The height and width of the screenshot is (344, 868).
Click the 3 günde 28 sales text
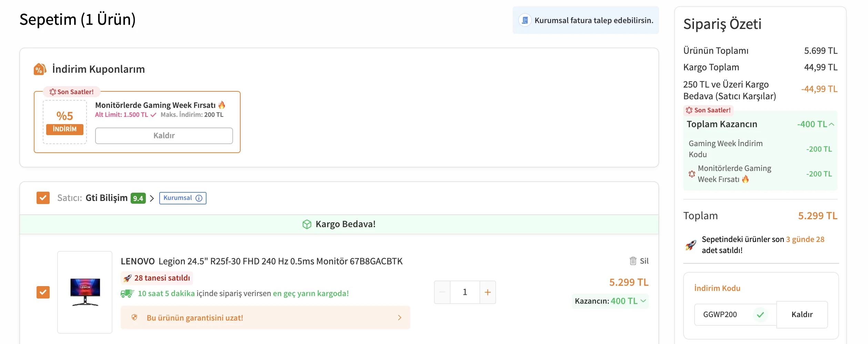point(805,240)
